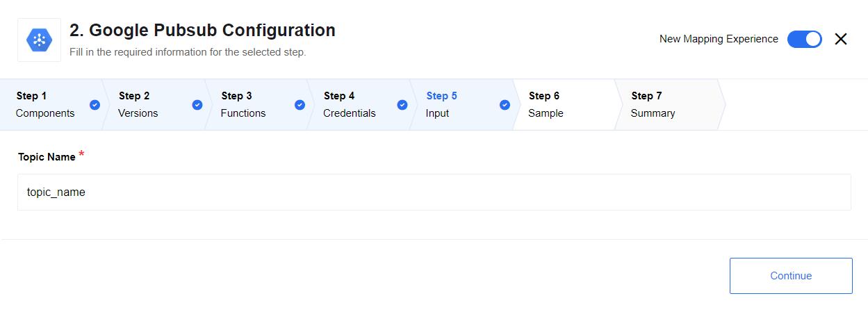Click the Topic Name field label

[x=47, y=157]
